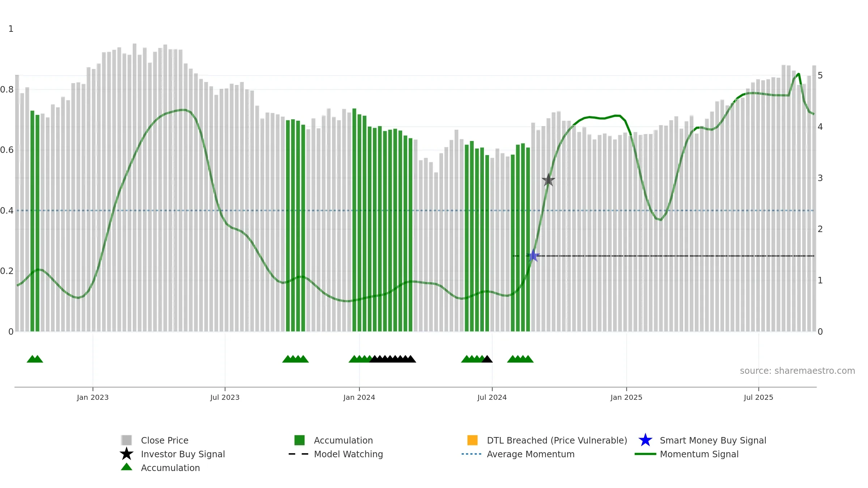The image size is (868, 488).
Task: Click the black Investor Buy Signal star on chart
Action: [548, 180]
